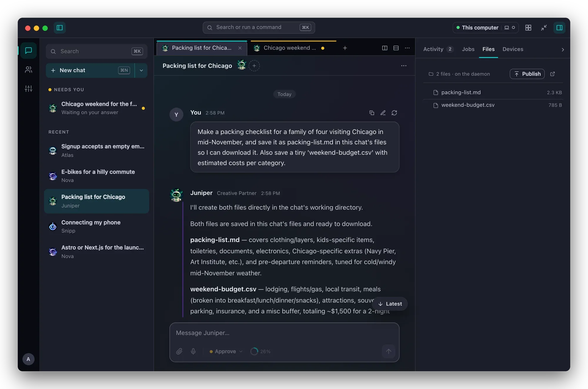The image size is (588, 389).
Task: Open the settings sliders icon in the sidebar
Action: tap(29, 88)
